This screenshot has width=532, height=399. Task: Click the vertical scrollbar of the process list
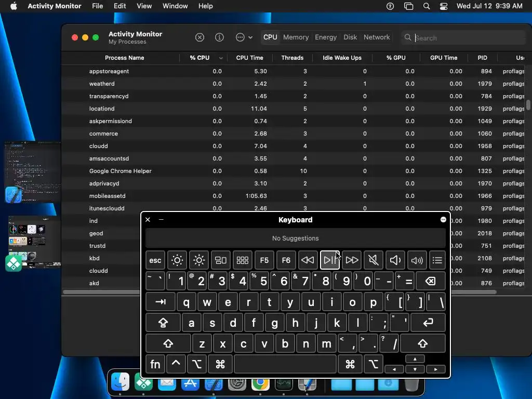(x=528, y=105)
